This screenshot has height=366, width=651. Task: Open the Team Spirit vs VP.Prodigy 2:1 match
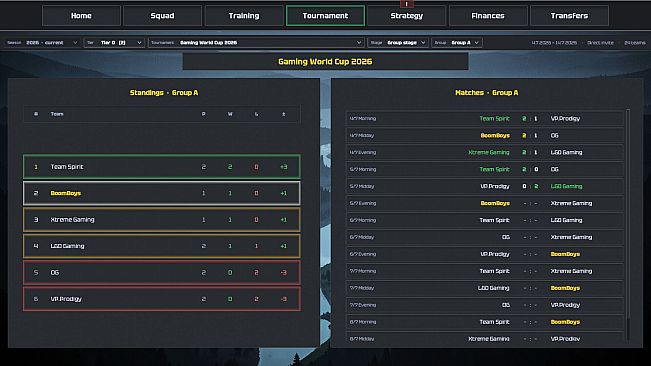(x=485, y=119)
